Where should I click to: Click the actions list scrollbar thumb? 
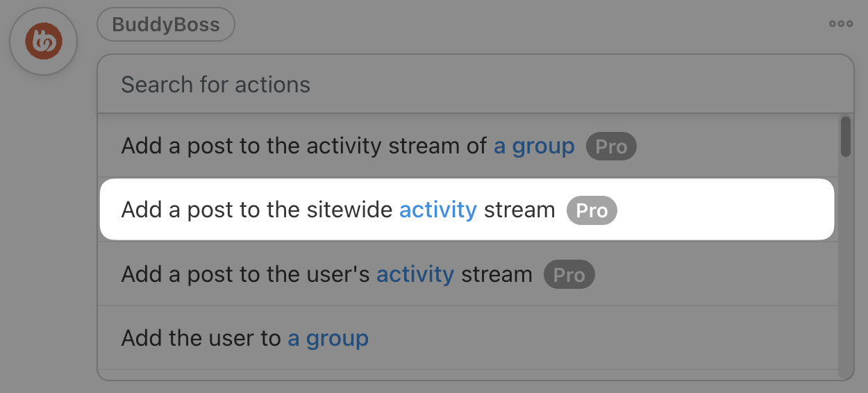tap(845, 137)
